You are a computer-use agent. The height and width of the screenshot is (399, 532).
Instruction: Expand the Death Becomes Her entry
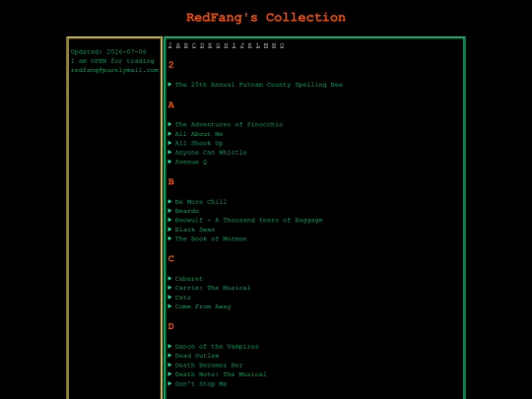click(x=205, y=366)
